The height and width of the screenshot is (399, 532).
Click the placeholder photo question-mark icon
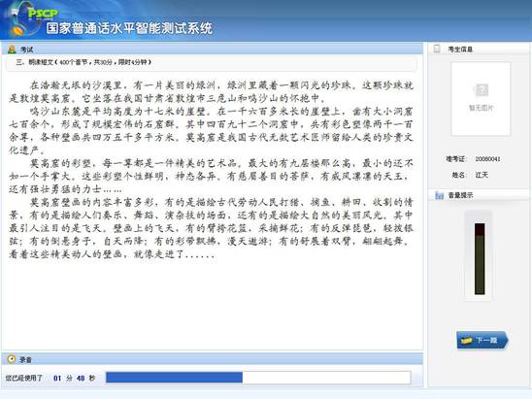481,90
